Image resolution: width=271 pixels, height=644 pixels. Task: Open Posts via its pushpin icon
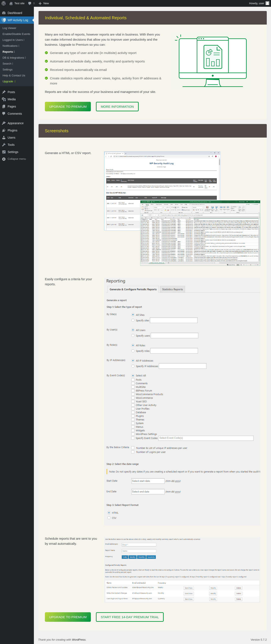click(x=4, y=92)
